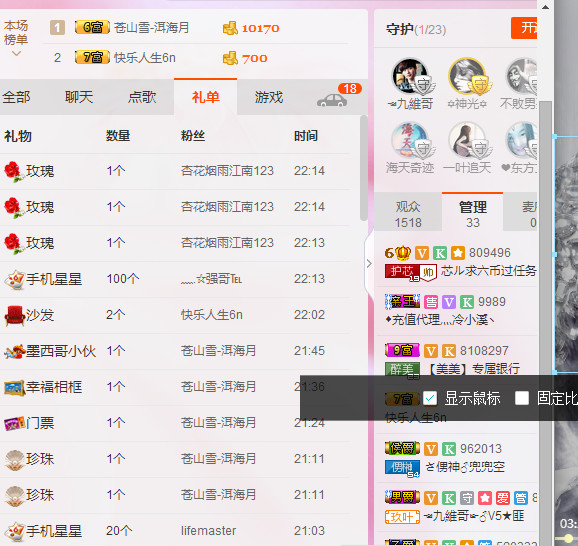Uncheck the 显示鼠标 checkbox
The image size is (578, 546).
pyautogui.click(x=430, y=398)
